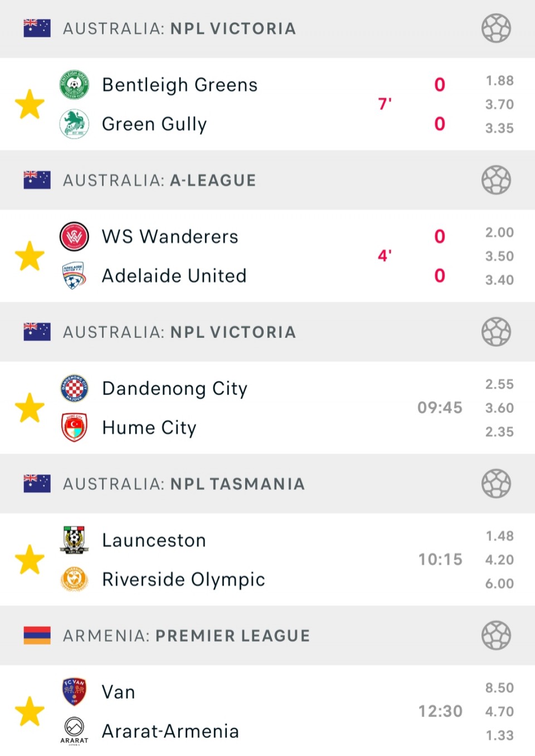
Task: Open the Armenia Premier League header
Action: (x=186, y=636)
